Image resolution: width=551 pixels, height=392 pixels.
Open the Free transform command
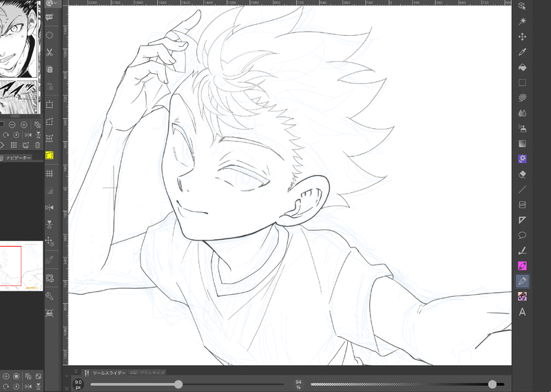pyautogui.click(x=50, y=122)
